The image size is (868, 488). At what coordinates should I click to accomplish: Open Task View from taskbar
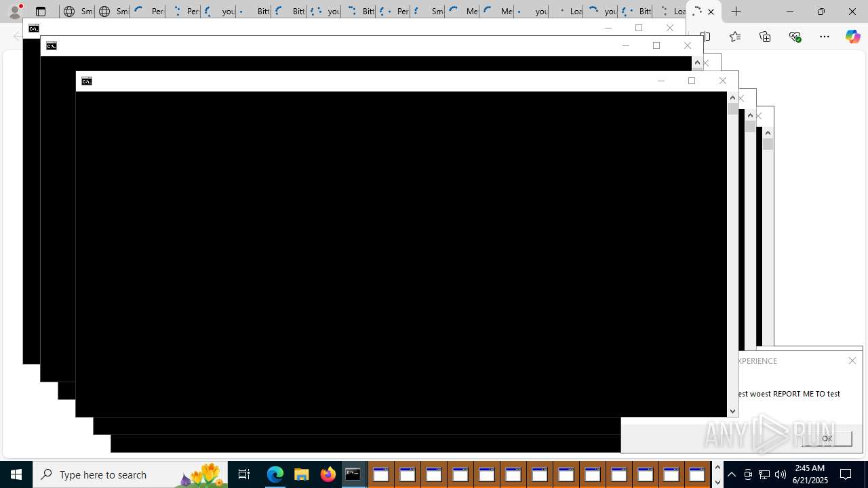pos(244,474)
